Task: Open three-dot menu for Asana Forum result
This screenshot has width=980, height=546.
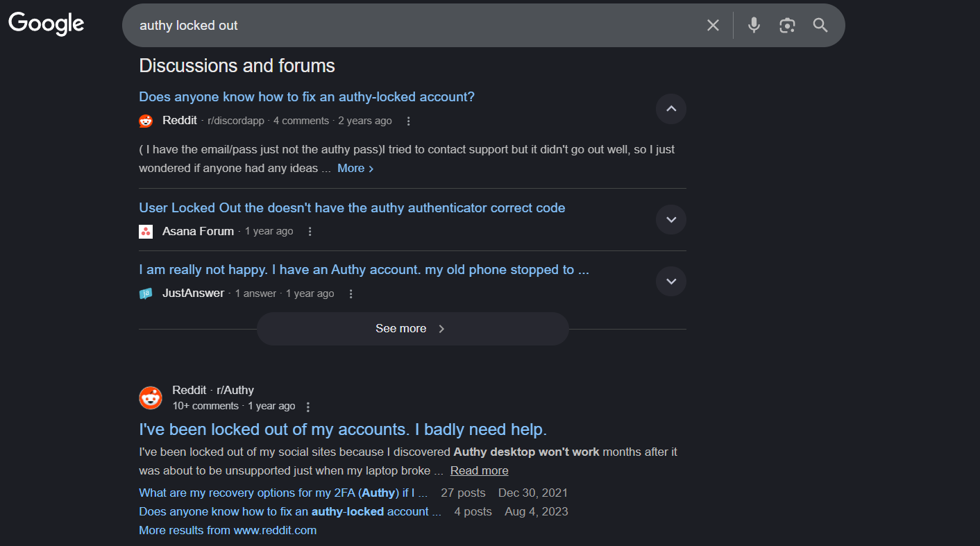Action: coord(310,232)
